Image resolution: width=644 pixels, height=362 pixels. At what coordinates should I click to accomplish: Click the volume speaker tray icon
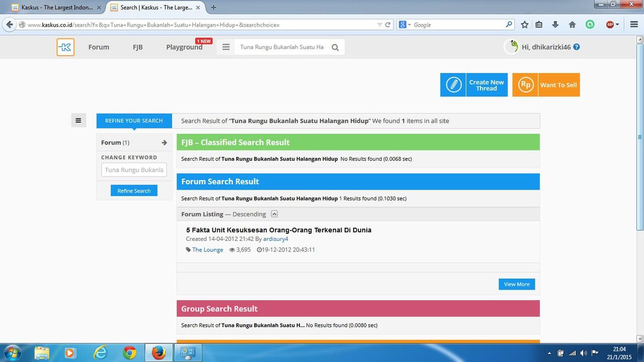tap(583, 353)
